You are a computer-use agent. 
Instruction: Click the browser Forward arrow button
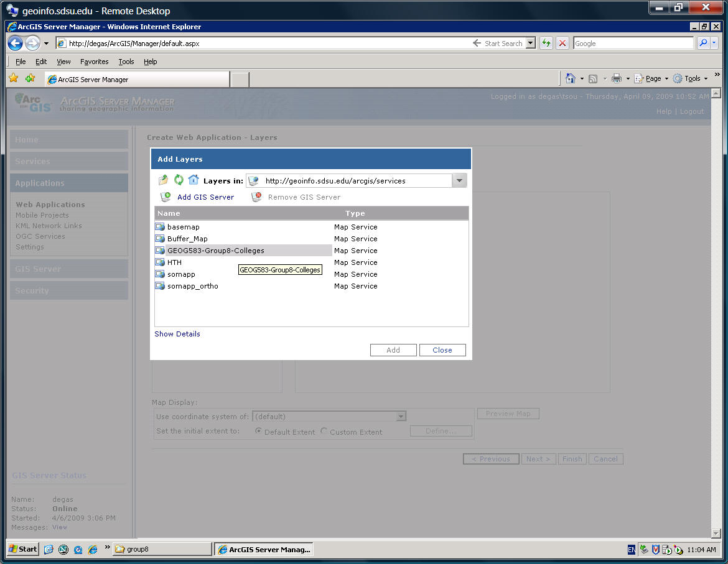(32, 43)
